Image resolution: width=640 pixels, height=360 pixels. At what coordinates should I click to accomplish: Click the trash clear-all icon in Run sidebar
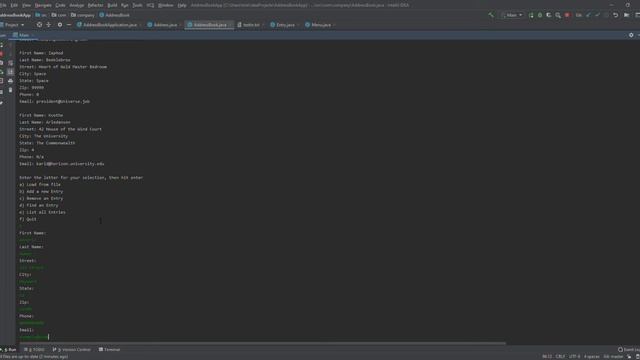[11, 90]
